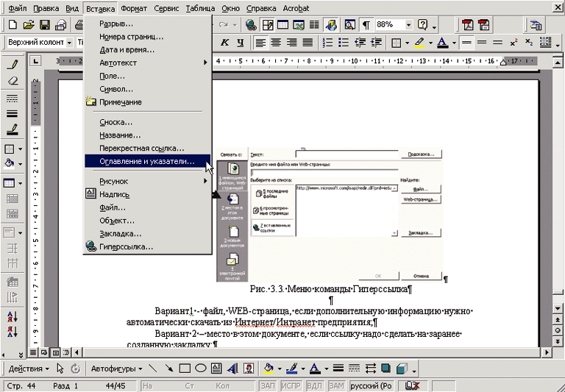Viewport: 565px width, 392px height.
Task: Select the Arrow drawing tool
Action: 168,368
